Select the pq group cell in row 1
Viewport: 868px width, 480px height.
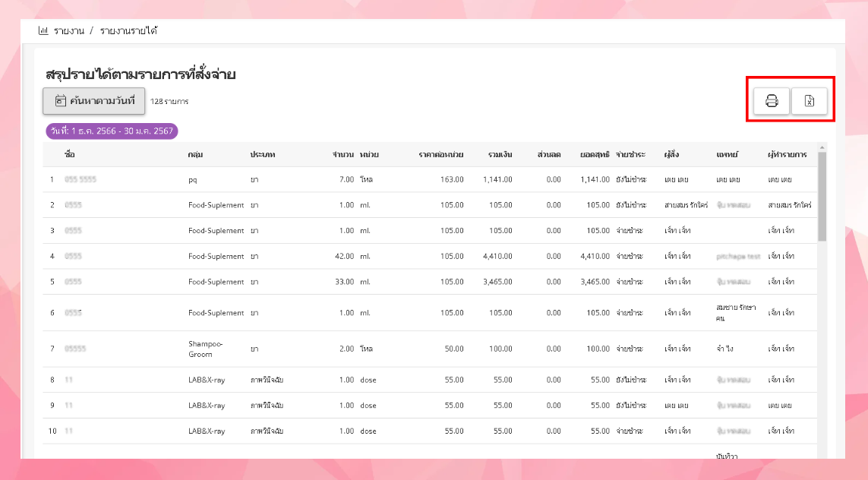pos(193,180)
